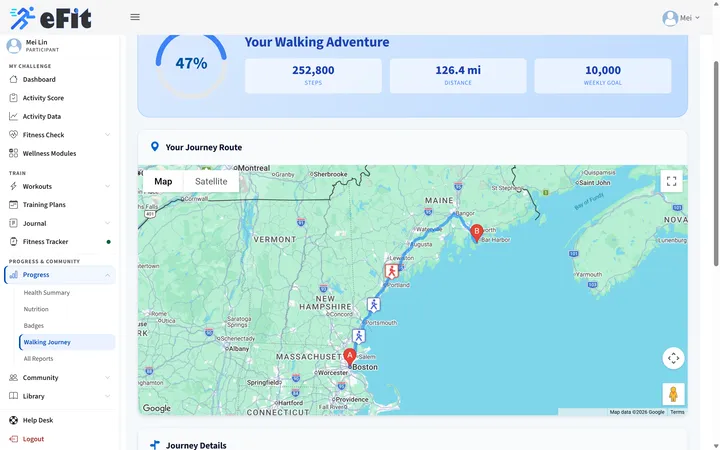Click the eFit runner logo

point(51,18)
